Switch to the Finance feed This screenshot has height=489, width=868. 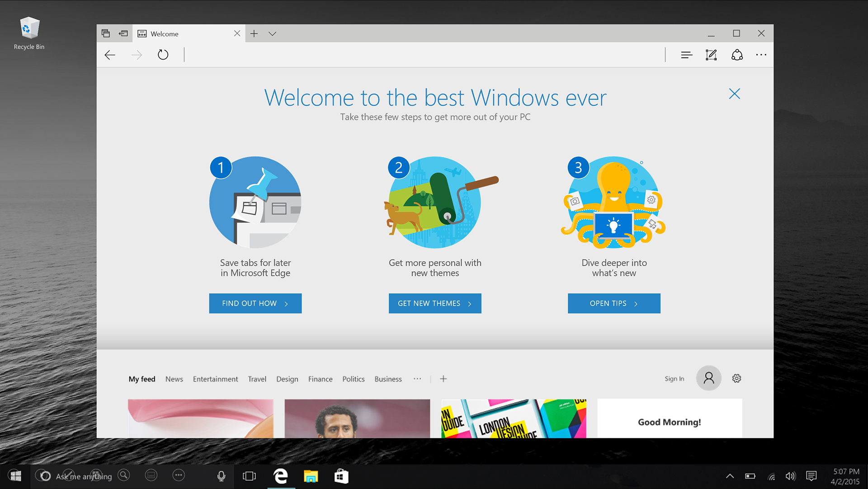(320, 379)
